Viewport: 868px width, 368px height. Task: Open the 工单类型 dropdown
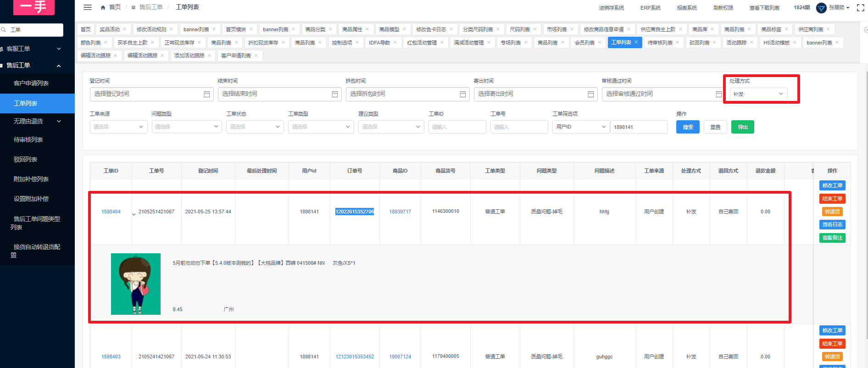(x=321, y=127)
